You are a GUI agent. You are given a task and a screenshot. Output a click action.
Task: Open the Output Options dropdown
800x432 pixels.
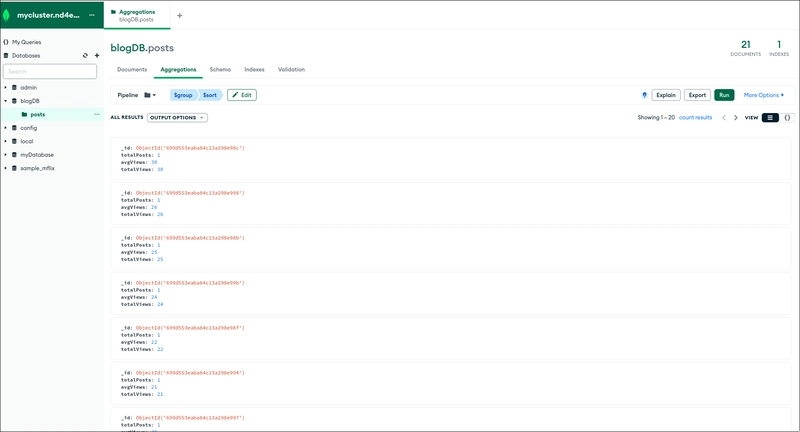[177, 118]
